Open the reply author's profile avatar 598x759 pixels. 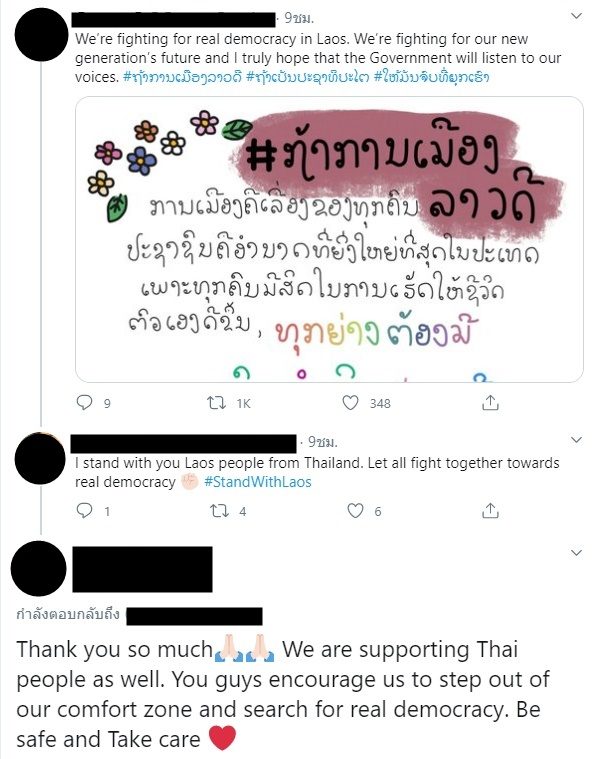(39, 568)
